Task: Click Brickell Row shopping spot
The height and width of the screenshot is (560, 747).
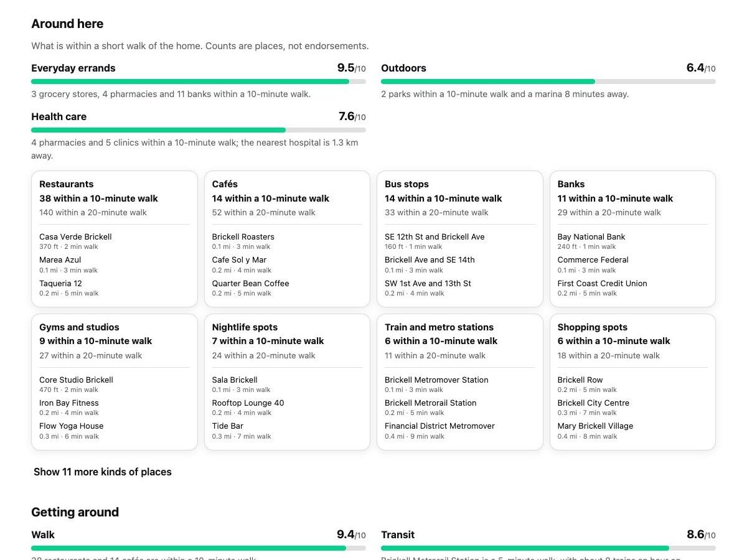Action: tap(580, 380)
